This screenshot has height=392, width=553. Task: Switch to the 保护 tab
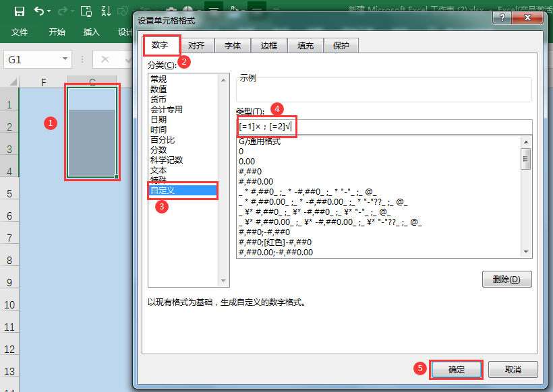pyautogui.click(x=341, y=45)
